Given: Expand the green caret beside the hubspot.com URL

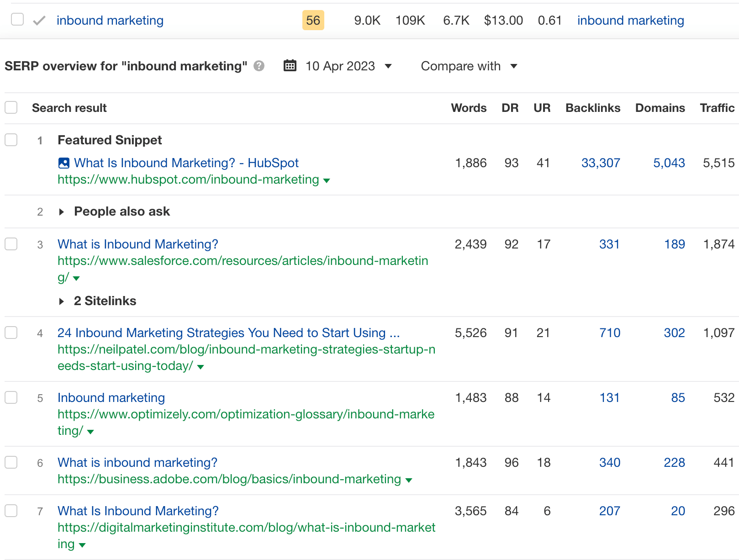Looking at the screenshot, I should (x=327, y=180).
